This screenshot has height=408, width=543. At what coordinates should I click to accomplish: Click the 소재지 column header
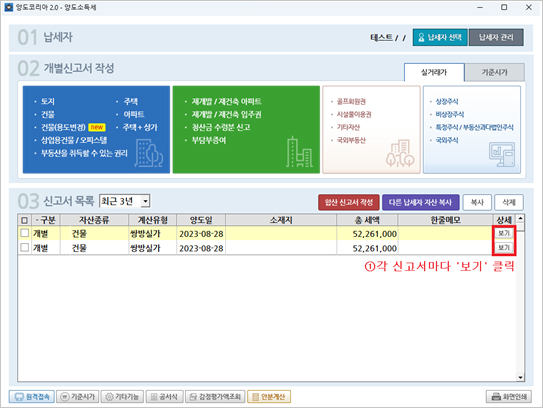tap(281, 220)
